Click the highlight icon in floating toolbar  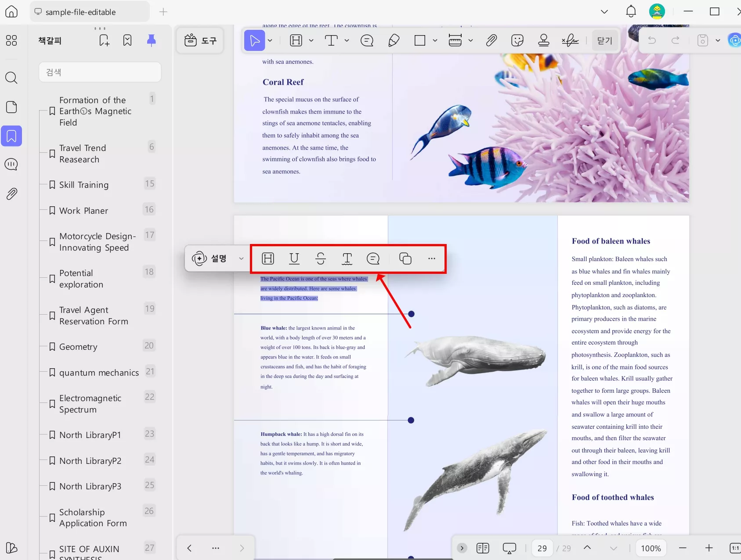[x=268, y=258]
